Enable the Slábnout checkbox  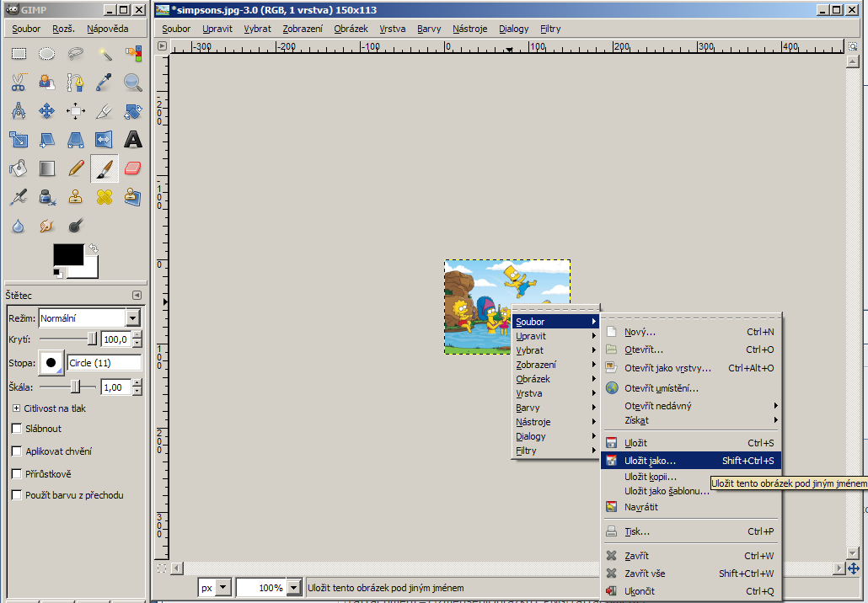click(17, 429)
